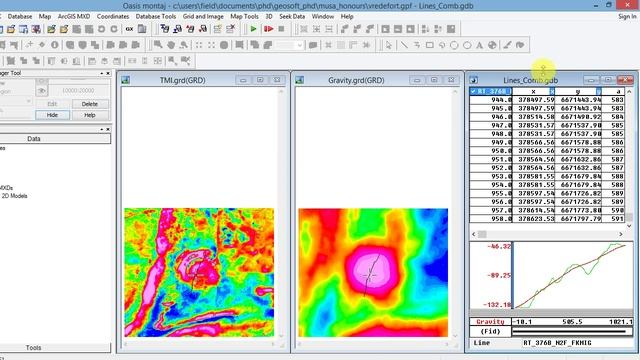
Task: Select the line drawing tool
Action: coord(404,45)
